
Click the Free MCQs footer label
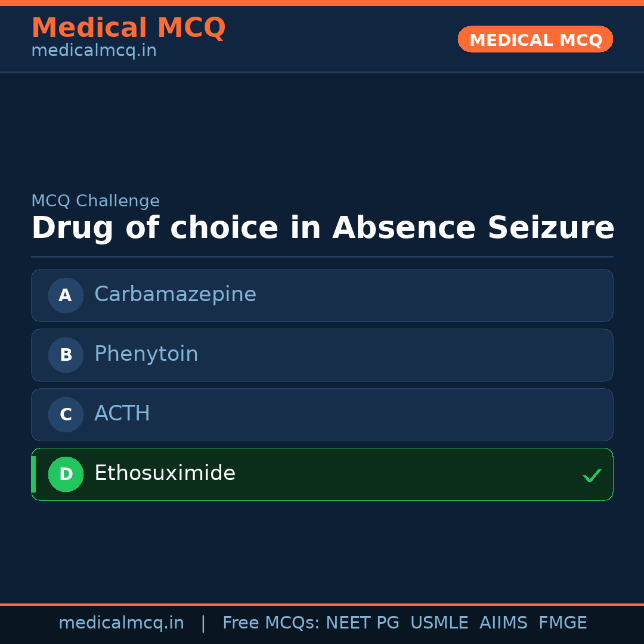click(x=271, y=623)
